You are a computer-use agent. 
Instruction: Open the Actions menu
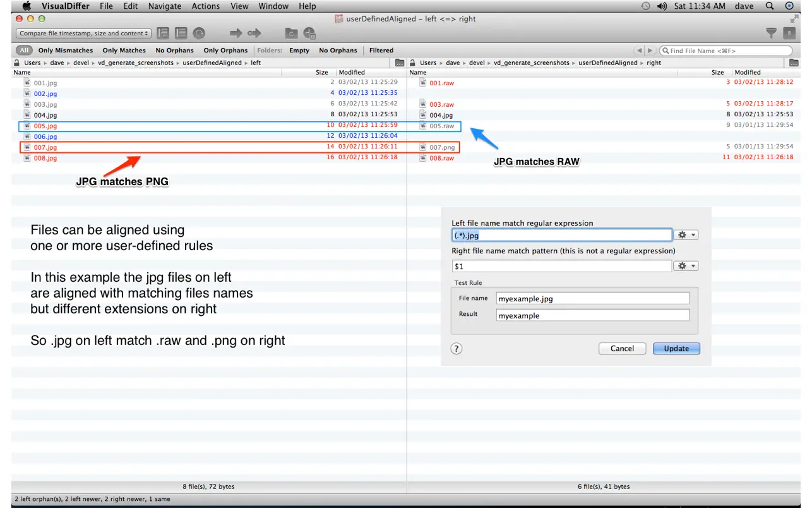click(x=206, y=6)
